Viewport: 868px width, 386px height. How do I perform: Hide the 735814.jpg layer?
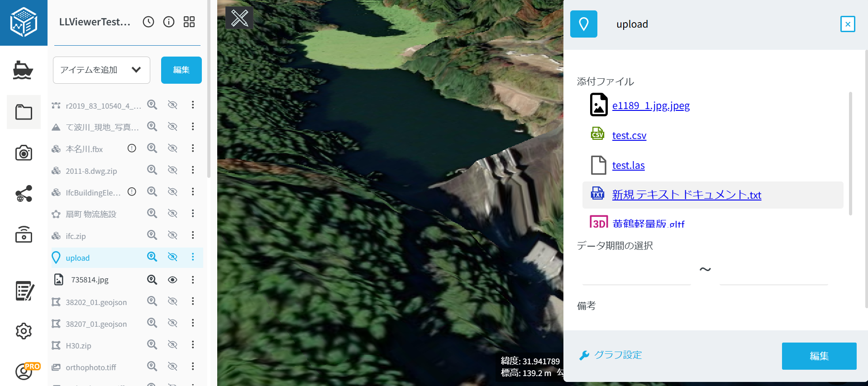coord(172,280)
